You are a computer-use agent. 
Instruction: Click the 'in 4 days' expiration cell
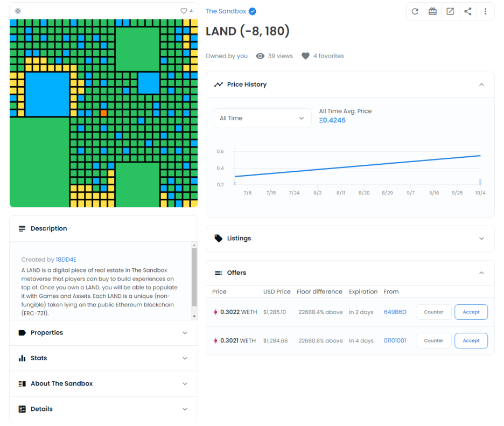coord(361,341)
